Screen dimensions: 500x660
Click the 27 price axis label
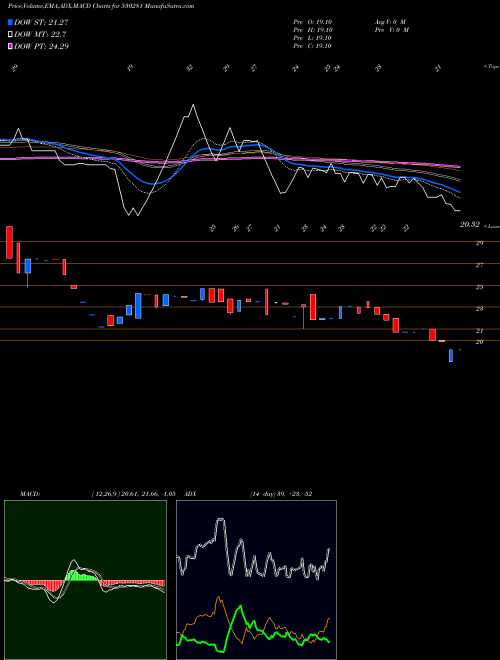[479, 265]
